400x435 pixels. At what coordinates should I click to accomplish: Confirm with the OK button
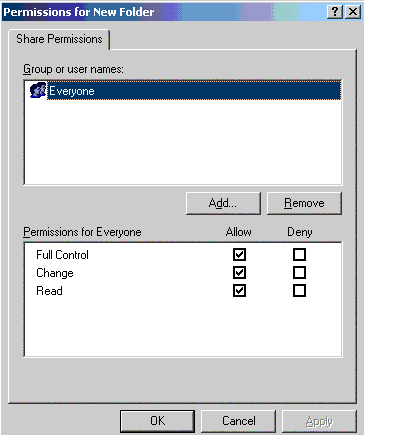click(157, 421)
